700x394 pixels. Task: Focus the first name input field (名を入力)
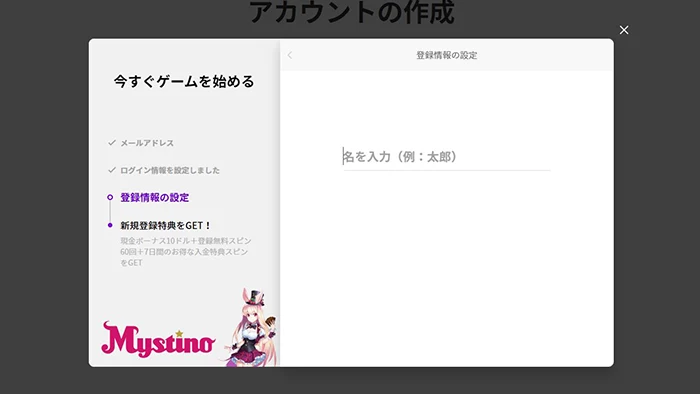pos(446,157)
